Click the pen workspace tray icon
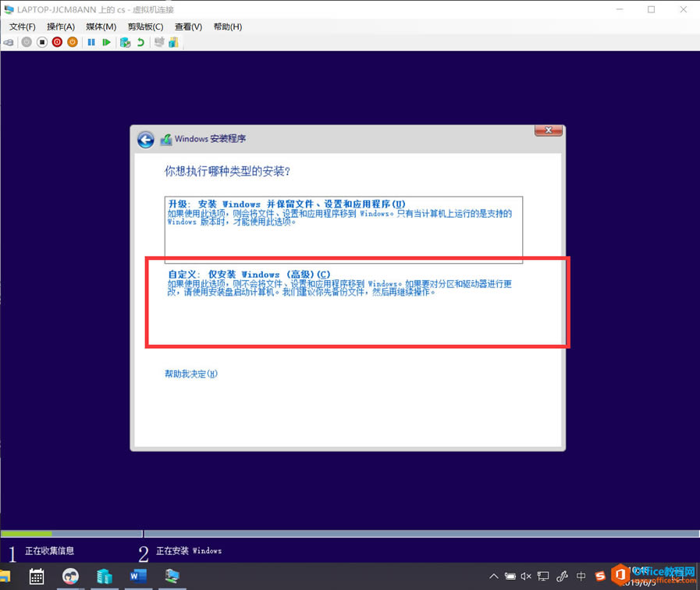The height and width of the screenshot is (590, 700). [x=562, y=576]
